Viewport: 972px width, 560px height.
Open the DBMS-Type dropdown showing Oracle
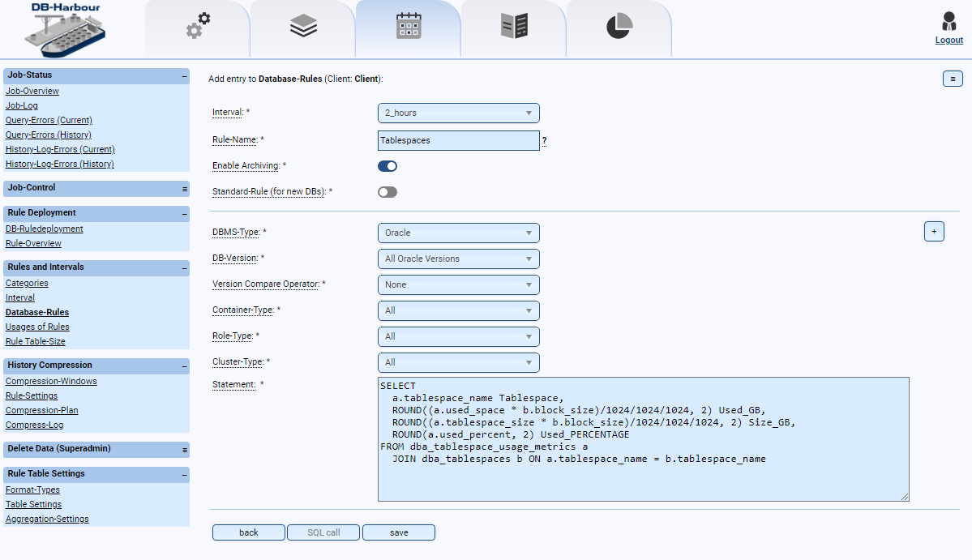tap(458, 233)
